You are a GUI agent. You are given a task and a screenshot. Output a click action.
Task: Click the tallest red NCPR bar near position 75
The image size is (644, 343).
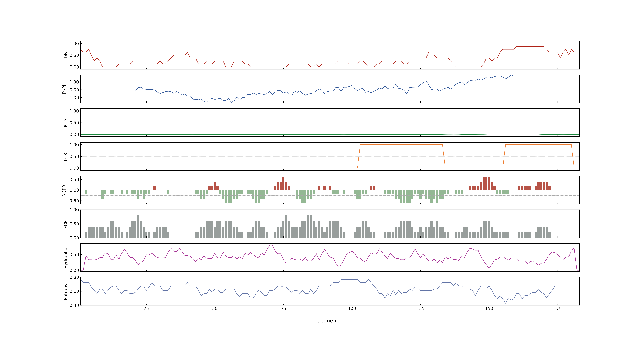point(283,184)
